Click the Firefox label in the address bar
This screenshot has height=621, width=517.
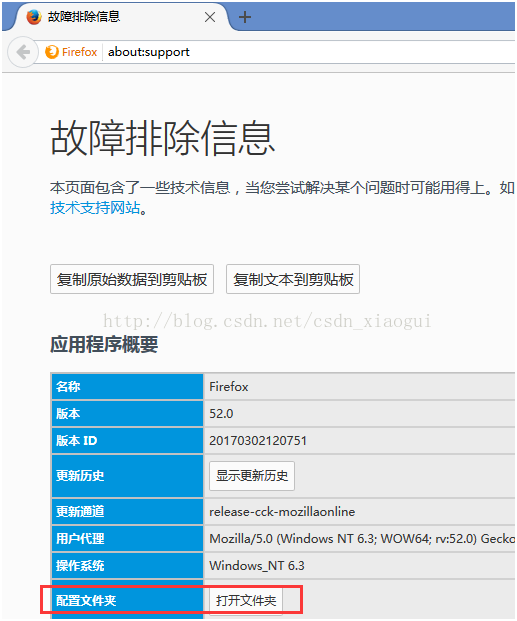pyautogui.click(x=79, y=52)
